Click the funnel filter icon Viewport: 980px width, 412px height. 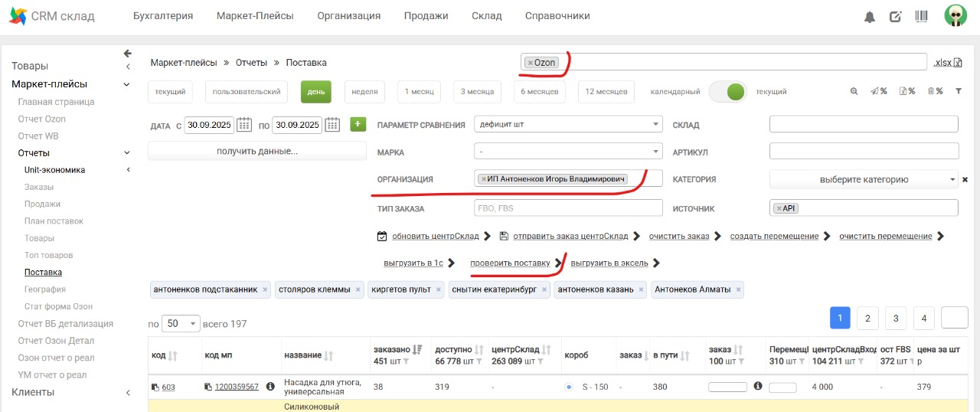(959, 91)
